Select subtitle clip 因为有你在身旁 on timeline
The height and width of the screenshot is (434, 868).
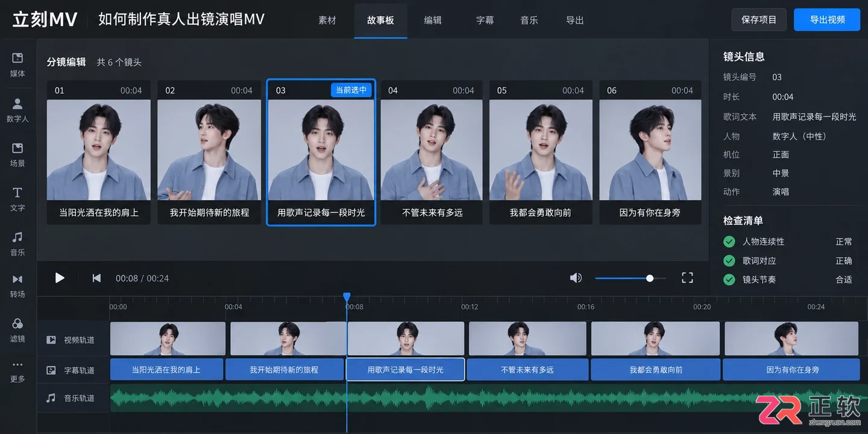pyautogui.click(x=791, y=370)
